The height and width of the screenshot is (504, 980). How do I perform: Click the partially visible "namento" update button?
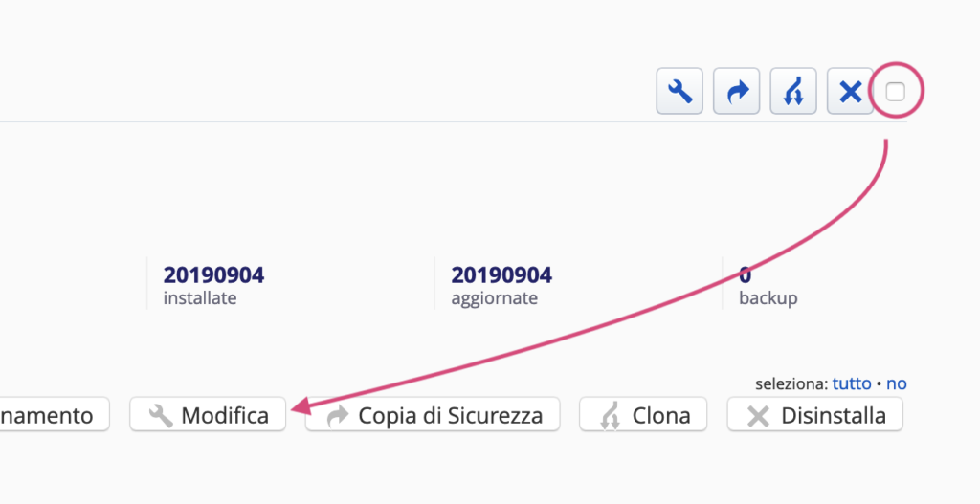tap(53, 415)
